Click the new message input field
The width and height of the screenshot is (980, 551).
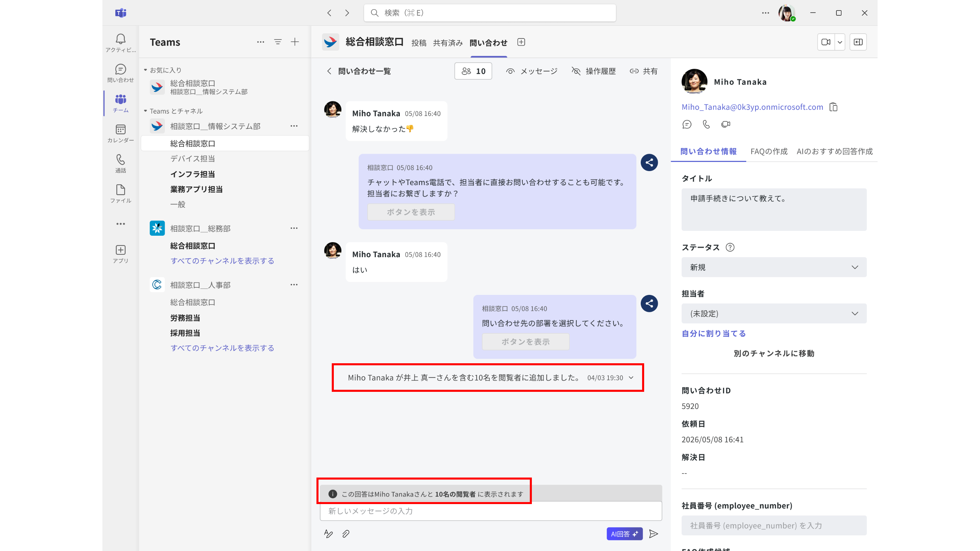(x=491, y=511)
